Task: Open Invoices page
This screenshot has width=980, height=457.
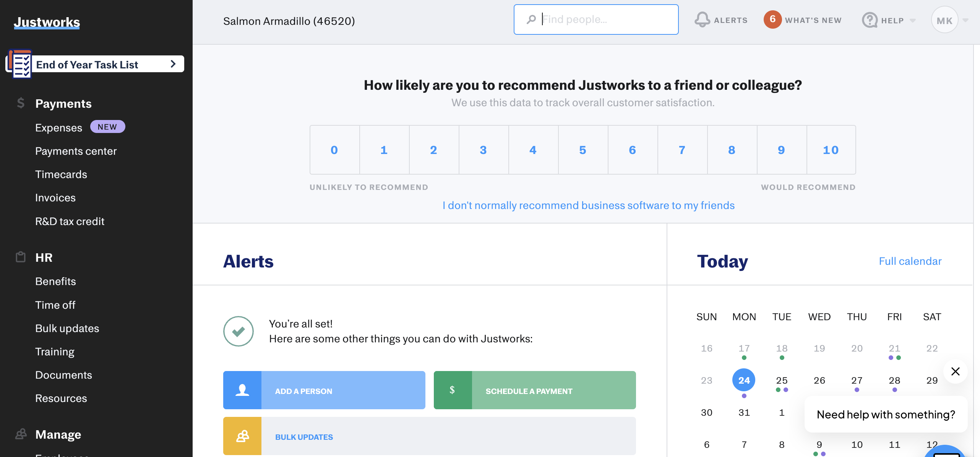Action: coord(55,198)
